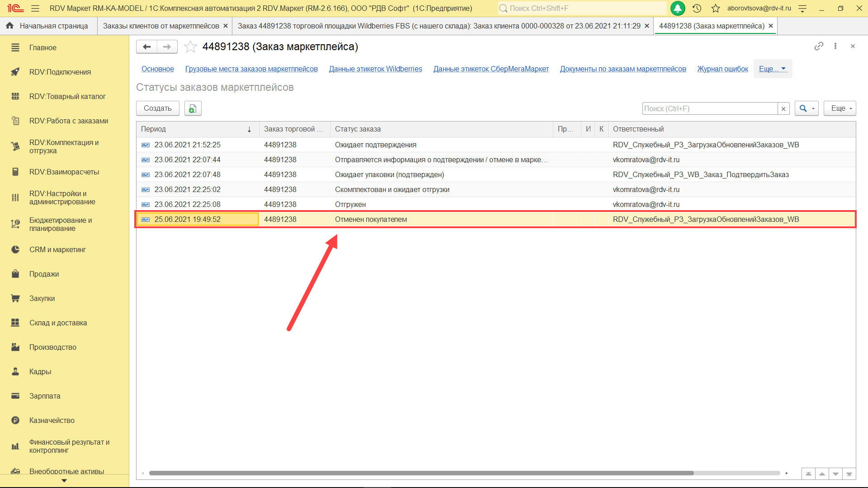Image resolution: width=868 pixels, height=488 pixels.
Task: Click the create-by-copy document icon
Action: 193,108
